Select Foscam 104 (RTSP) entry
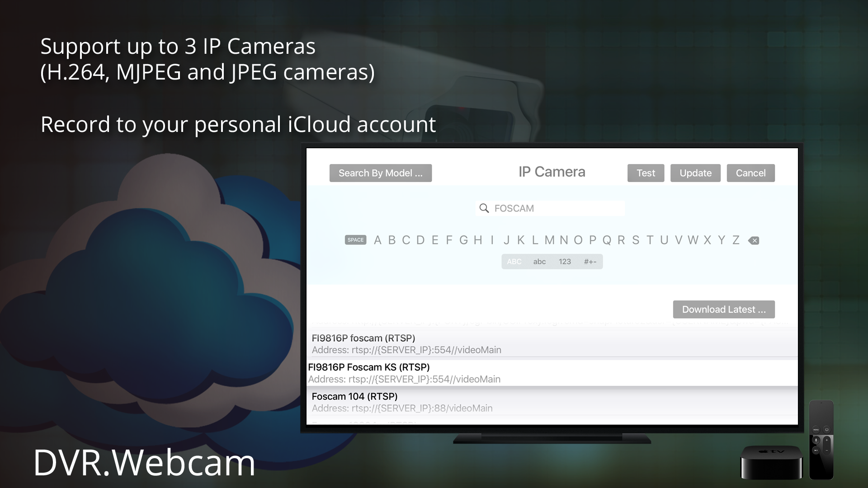This screenshot has width=868, height=488. coord(552,402)
